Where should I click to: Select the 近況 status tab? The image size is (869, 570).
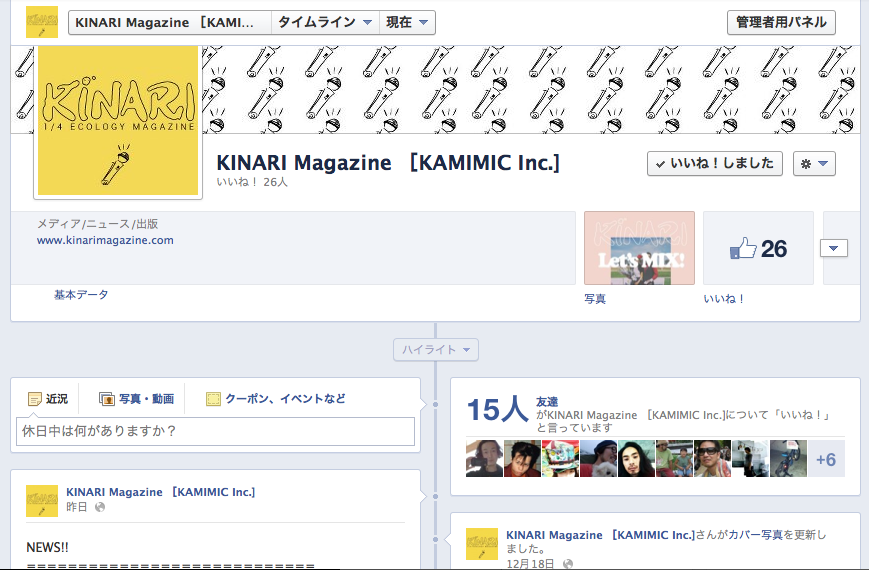click(48, 399)
